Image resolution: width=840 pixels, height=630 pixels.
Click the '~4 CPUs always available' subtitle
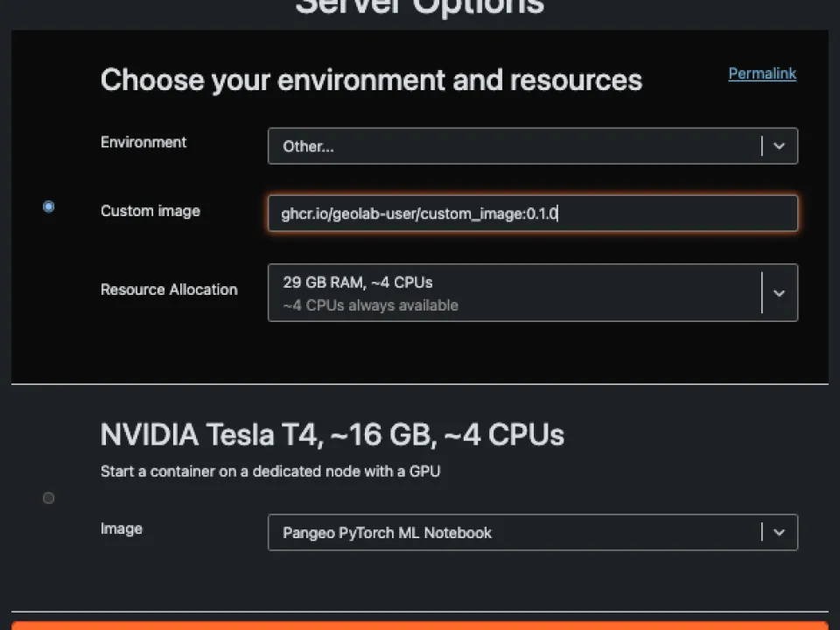pyautogui.click(x=371, y=305)
